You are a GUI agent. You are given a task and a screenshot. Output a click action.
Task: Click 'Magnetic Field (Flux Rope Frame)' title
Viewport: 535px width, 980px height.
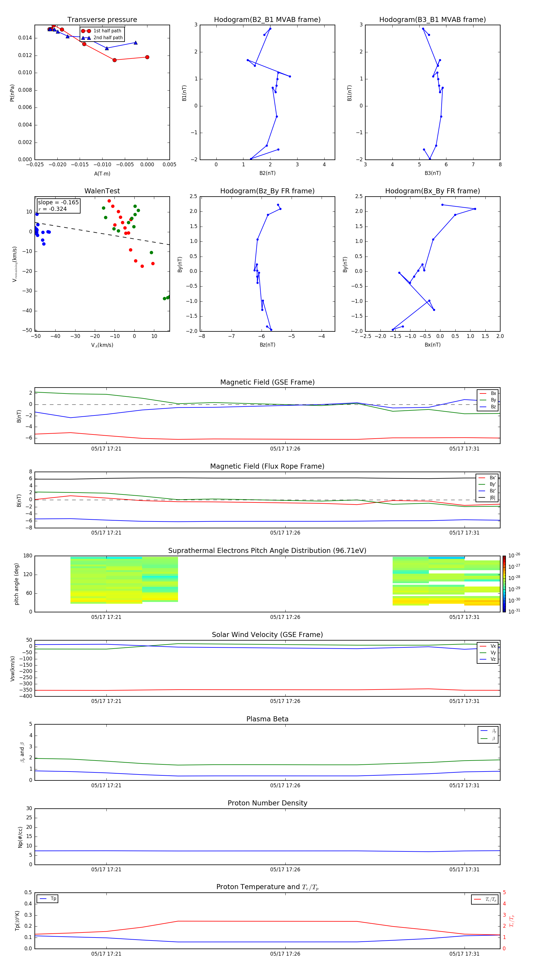(267, 467)
